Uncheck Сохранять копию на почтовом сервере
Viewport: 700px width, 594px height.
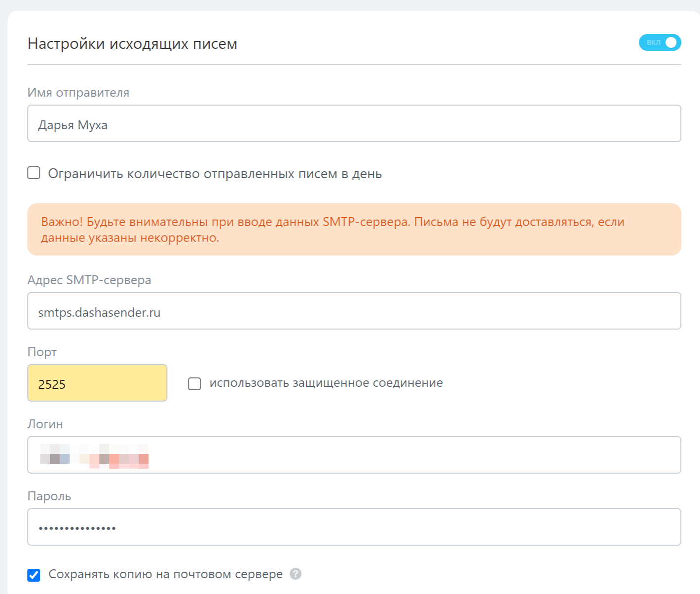tap(34, 575)
